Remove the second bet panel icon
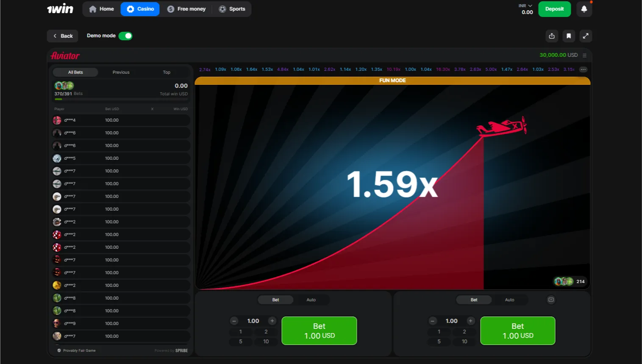 pos(551,300)
